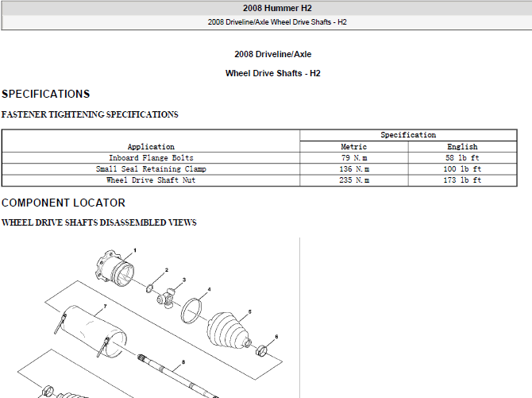Click the cylindrical sleeve labeled 7
The width and height of the screenshot is (532, 398).
(94, 331)
